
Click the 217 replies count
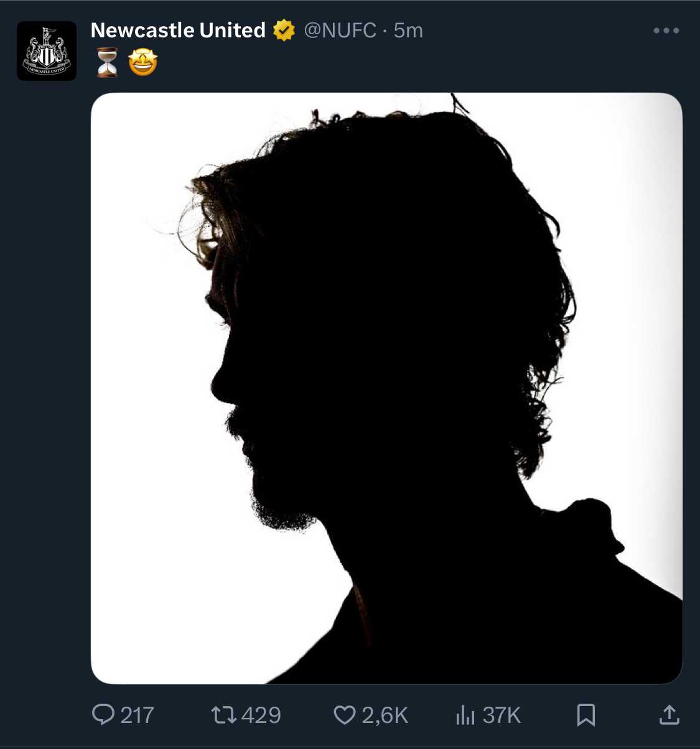137,715
